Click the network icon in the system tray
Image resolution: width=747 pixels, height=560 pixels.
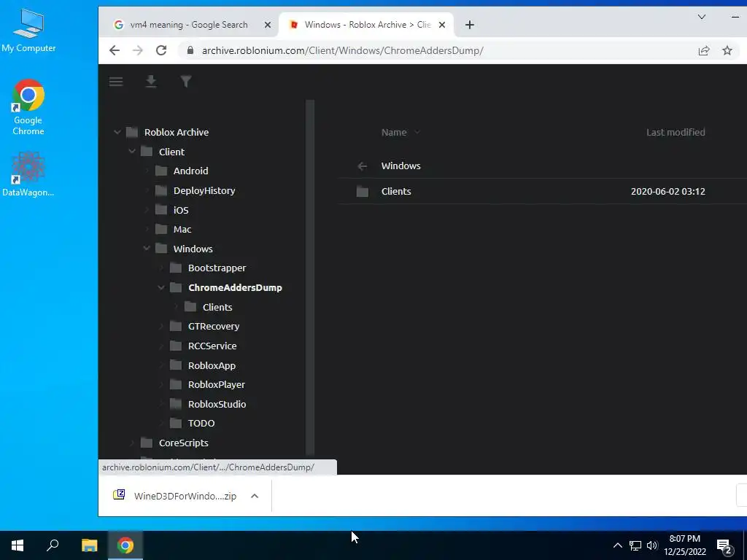(x=635, y=545)
